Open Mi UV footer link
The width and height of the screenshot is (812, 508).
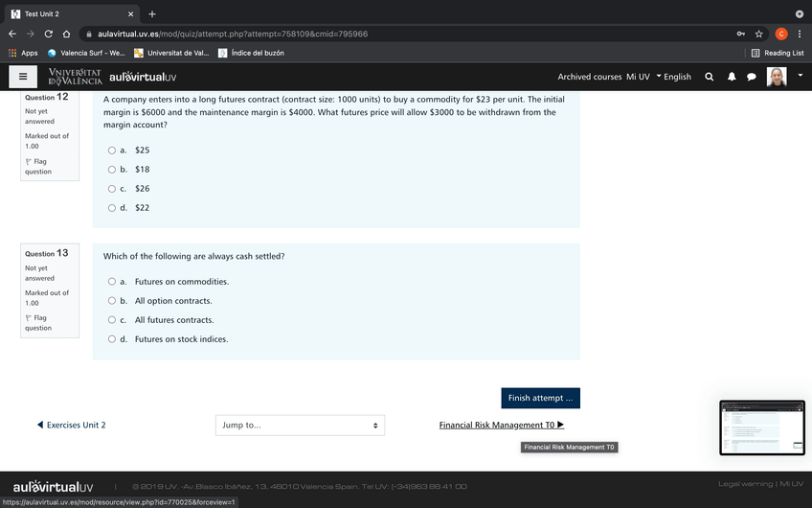pyautogui.click(x=791, y=484)
